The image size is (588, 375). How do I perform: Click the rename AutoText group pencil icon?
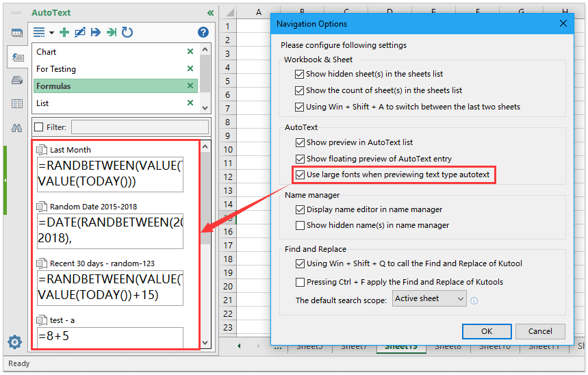(x=80, y=32)
